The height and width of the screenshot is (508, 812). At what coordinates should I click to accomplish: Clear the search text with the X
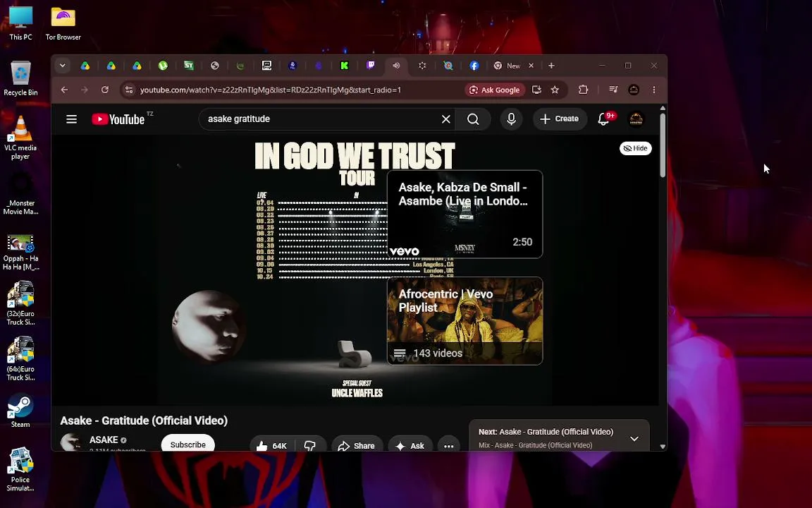coord(446,119)
